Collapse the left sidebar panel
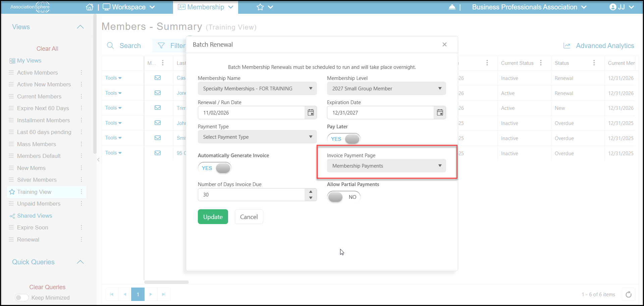644x306 pixels. [98, 160]
